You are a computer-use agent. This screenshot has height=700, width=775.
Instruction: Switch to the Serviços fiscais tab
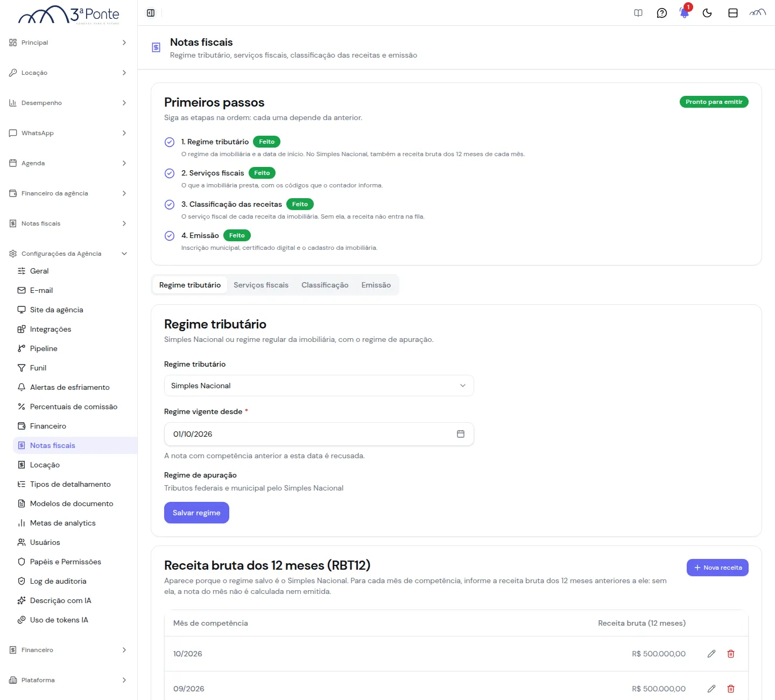[x=261, y=285]
